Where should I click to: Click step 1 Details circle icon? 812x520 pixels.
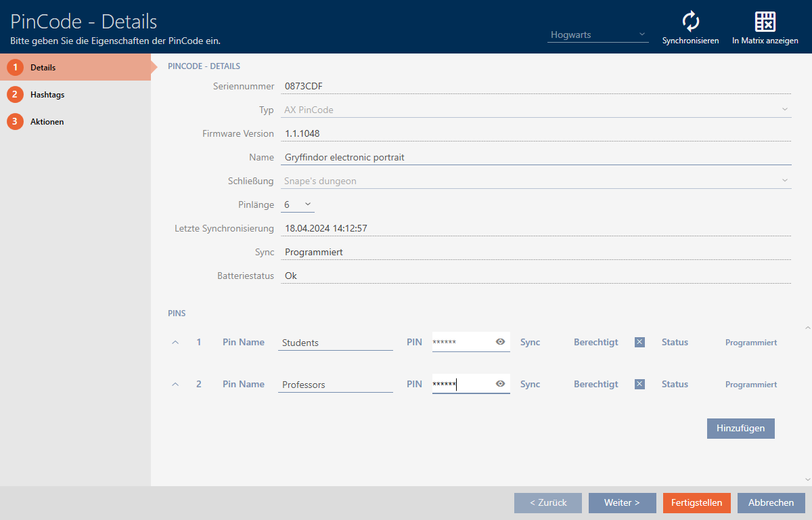[15, 68]
